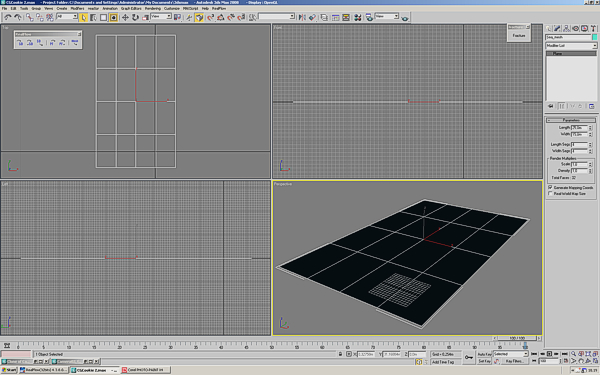Toggle the Selection Lock padlock icon
This screenshot has width=600, height=375.
coord(340,354)
